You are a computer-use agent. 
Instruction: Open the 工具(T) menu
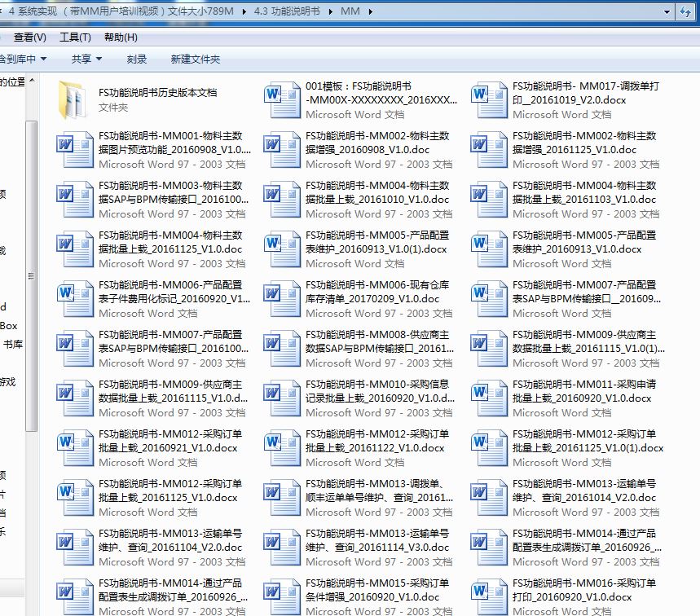(76, 37)
